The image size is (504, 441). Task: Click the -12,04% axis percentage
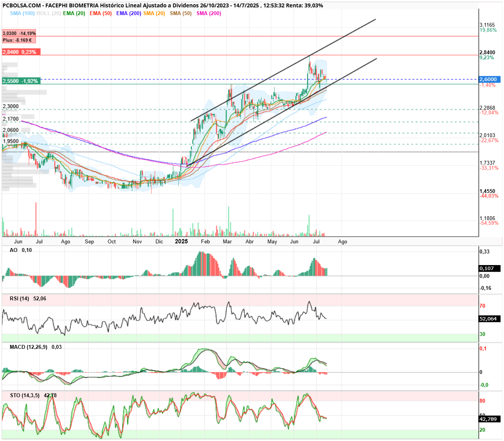[489, 113]
